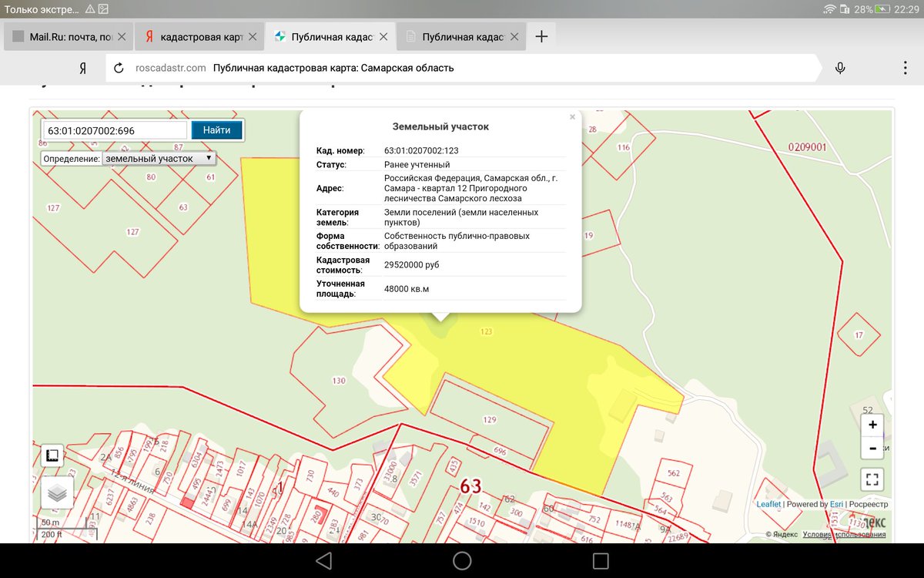Select parcel 17 on the map

click(x=859, y=335)
